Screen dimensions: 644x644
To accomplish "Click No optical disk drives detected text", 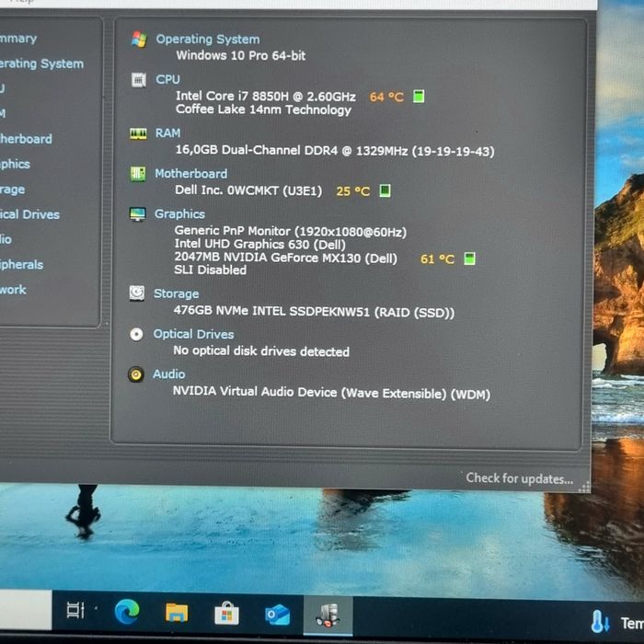I will [x=261, y=351].
